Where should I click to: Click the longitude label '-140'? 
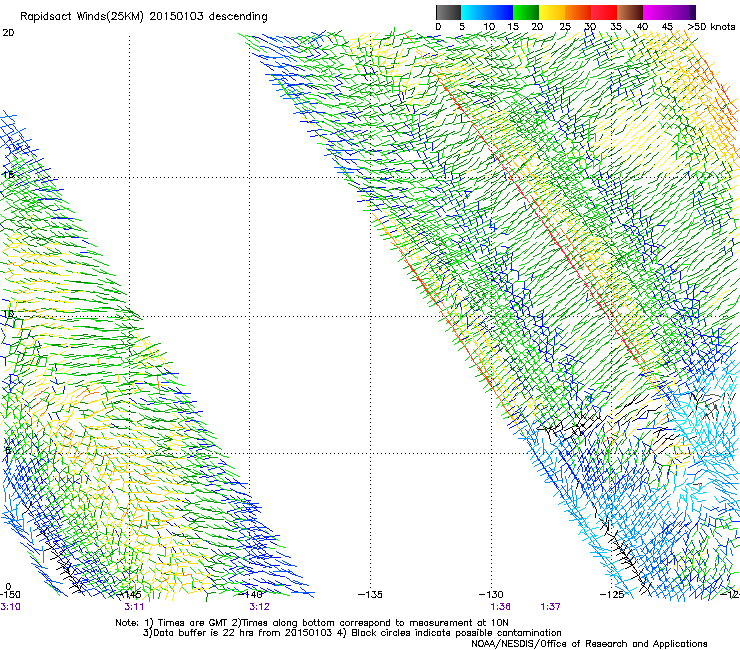click(251, 595)
